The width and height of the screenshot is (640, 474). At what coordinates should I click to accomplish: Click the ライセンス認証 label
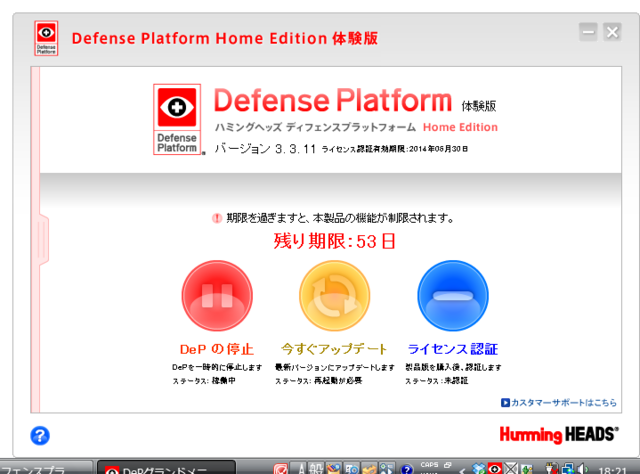(x=453, y=349)
